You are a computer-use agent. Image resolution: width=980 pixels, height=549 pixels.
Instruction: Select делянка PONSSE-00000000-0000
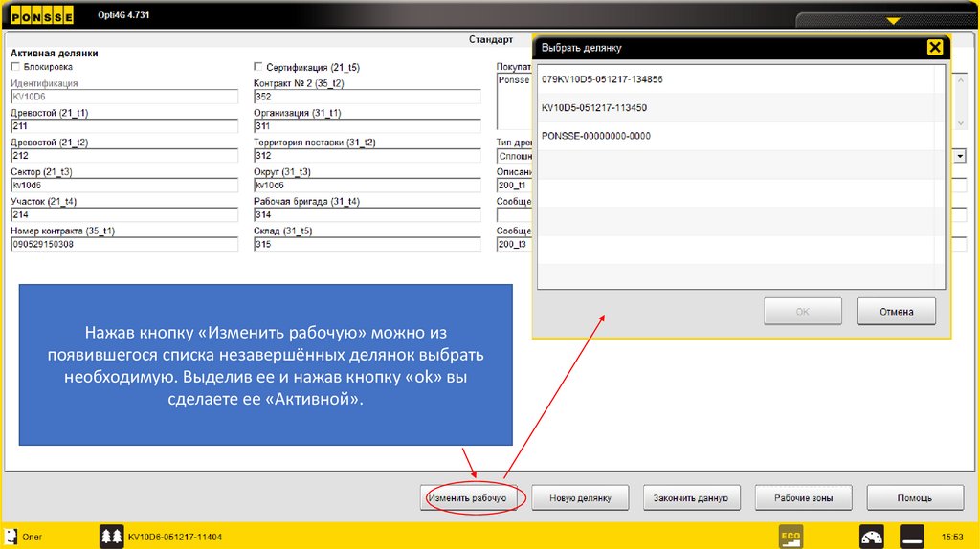point(741,136)
